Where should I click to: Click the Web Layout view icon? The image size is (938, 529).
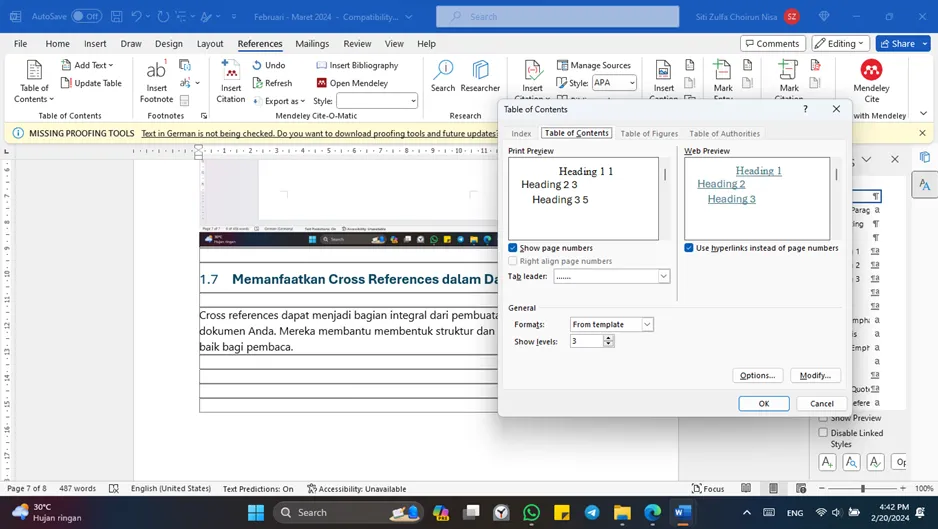click(x=801, y=488)
